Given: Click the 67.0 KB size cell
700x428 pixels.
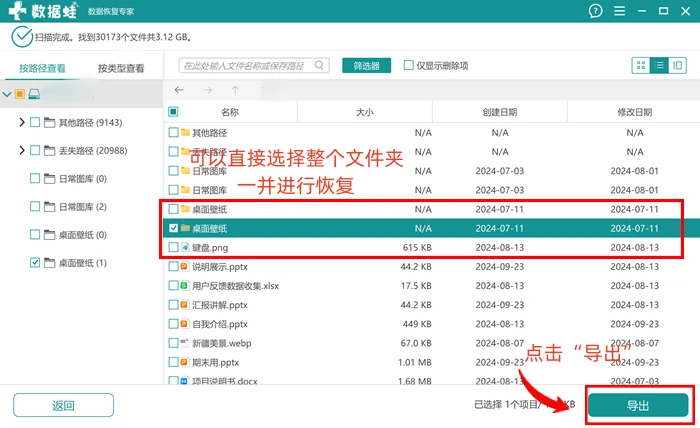Looking at the screenshot, I should click(416, 343).
